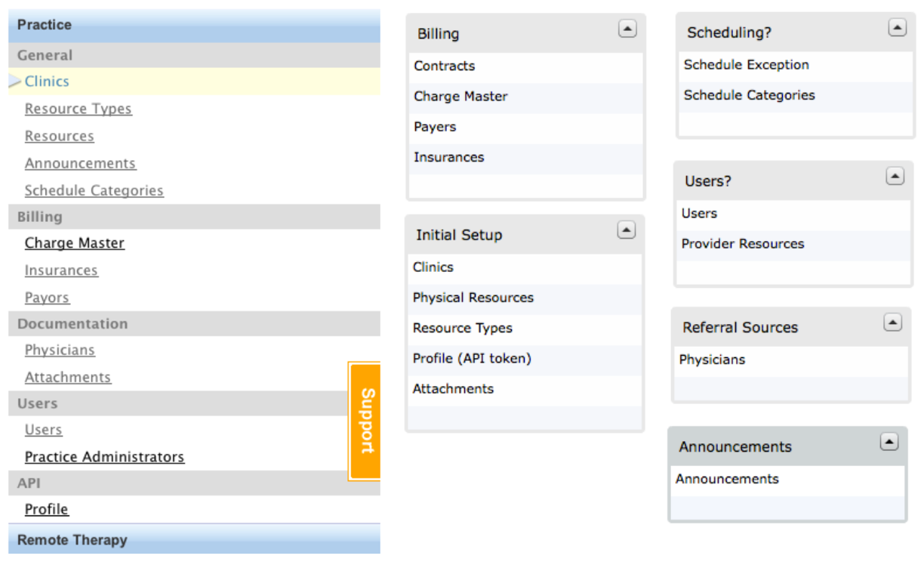Image resolution: width=924 pixels, height=565 pixels.
Task: Open the orange Support side tab
Action: [365, 421]
